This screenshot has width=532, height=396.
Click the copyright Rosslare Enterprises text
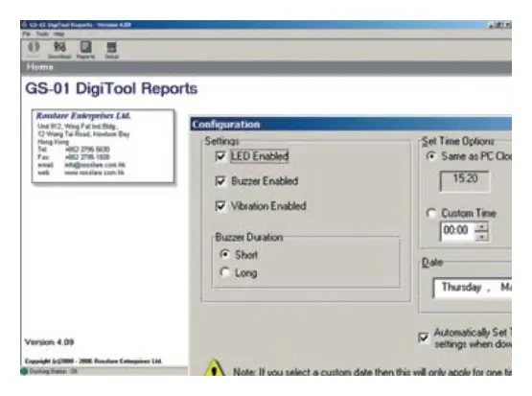[x=93, y=361]
